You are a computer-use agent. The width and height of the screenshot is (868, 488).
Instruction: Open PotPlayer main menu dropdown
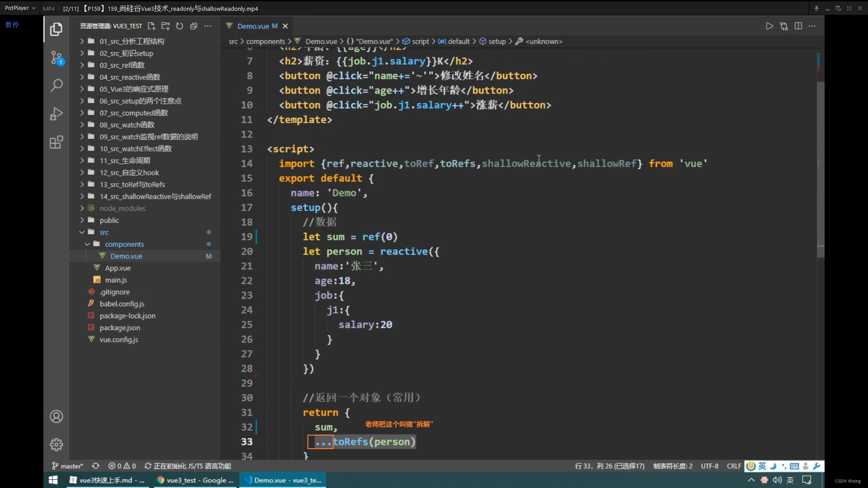pyautogui.click(x=20, y=8)
